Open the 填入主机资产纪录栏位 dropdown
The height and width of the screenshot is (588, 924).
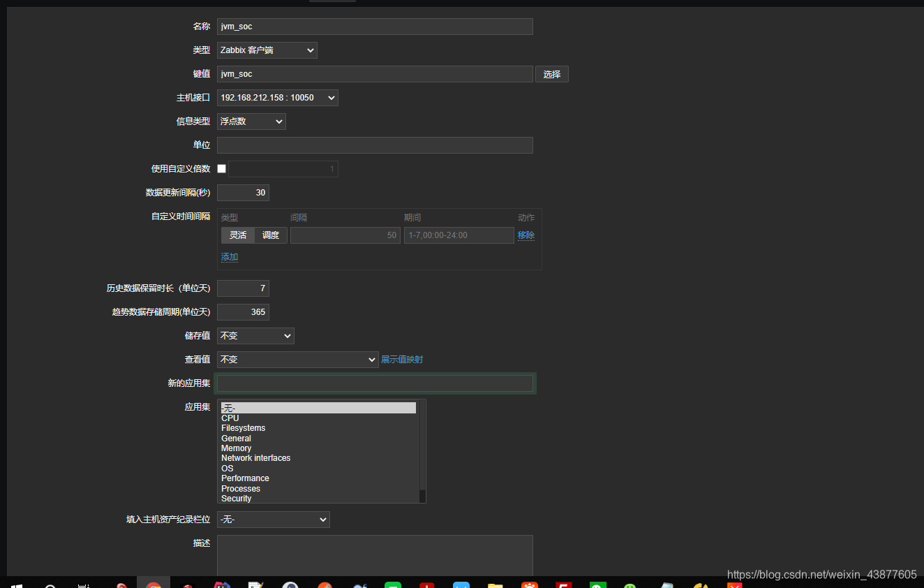(274, 520)
